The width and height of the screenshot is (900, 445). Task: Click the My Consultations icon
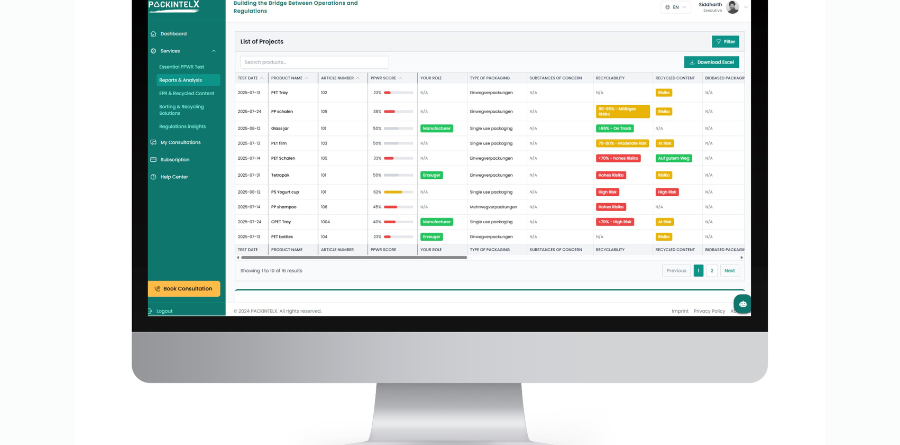tap(153, 142)
